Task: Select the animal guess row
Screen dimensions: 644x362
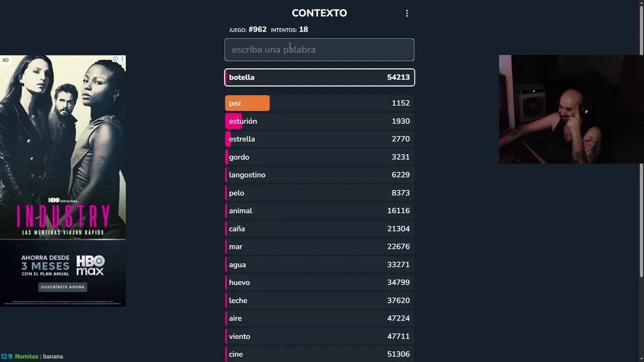Action: 319,211
